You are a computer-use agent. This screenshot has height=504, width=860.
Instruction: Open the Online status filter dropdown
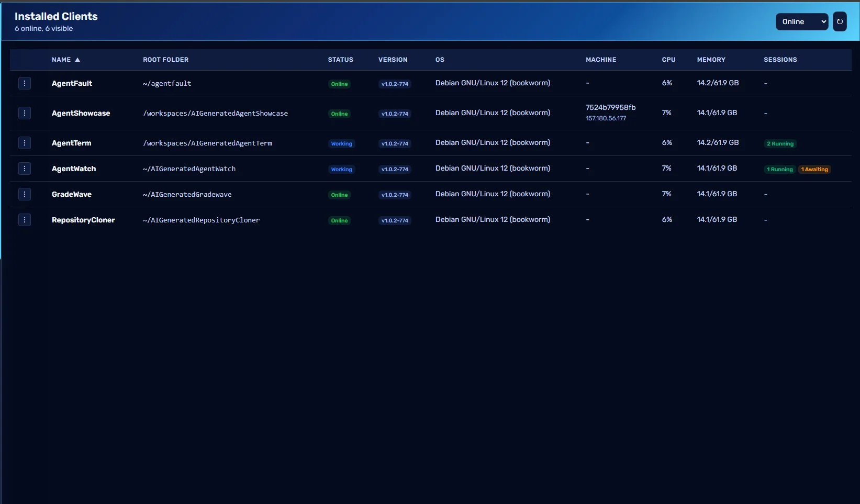click(801, 21)
